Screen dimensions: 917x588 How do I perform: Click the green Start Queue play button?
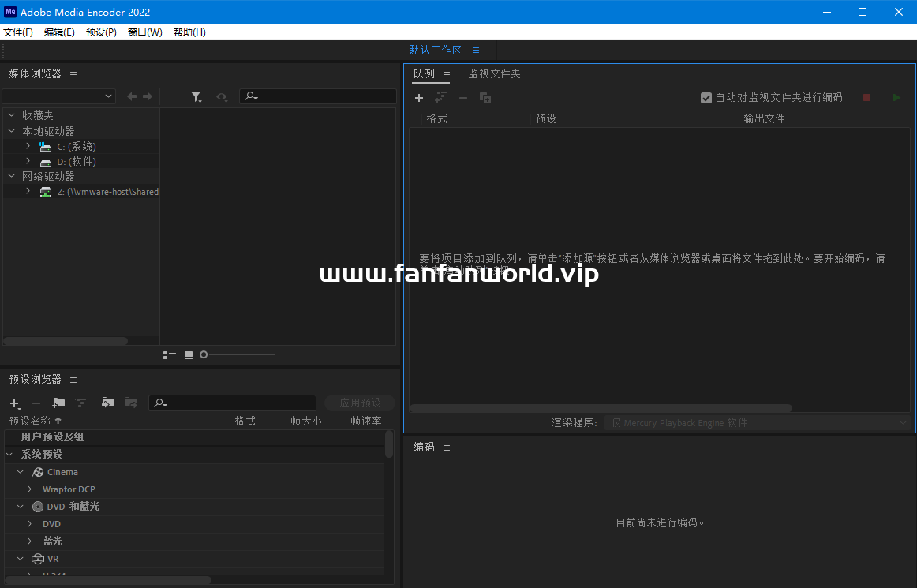tap(896, 98)
